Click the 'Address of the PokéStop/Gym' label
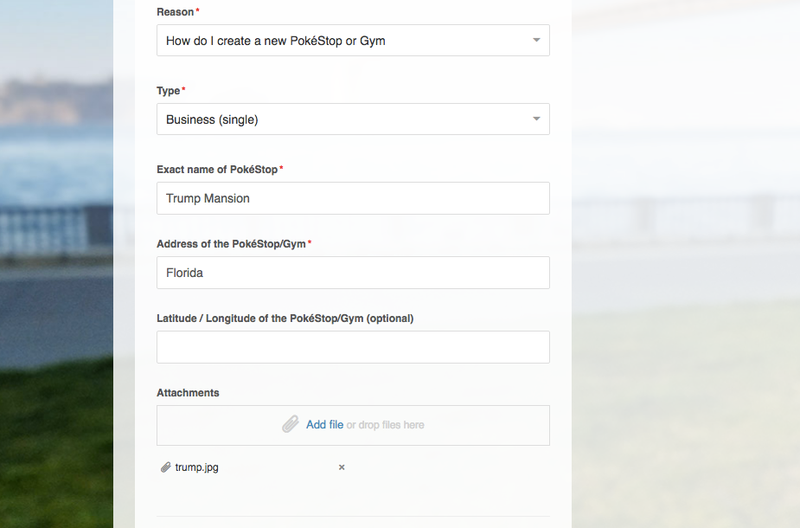Image resolution: width=800 pixels, height=528 pixels. [x=231, y=244]
